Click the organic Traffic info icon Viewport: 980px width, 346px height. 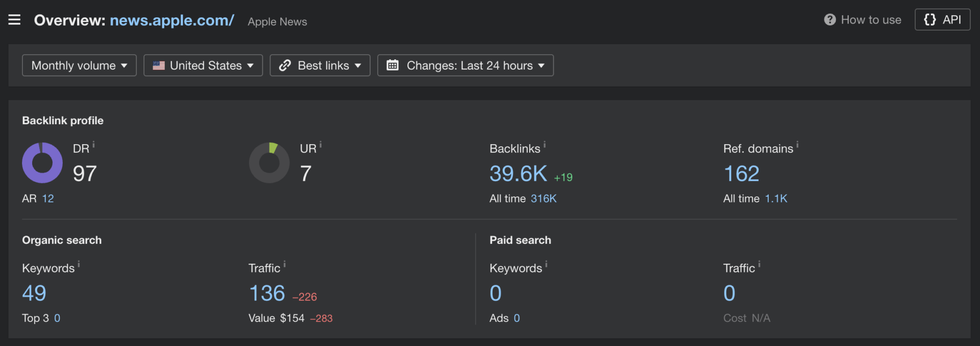click(284, 265)
